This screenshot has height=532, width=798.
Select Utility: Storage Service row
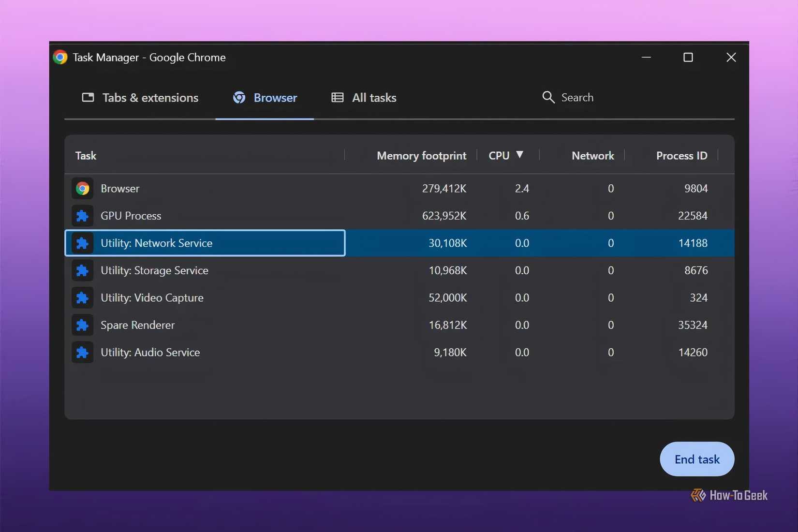click(399, 270)
